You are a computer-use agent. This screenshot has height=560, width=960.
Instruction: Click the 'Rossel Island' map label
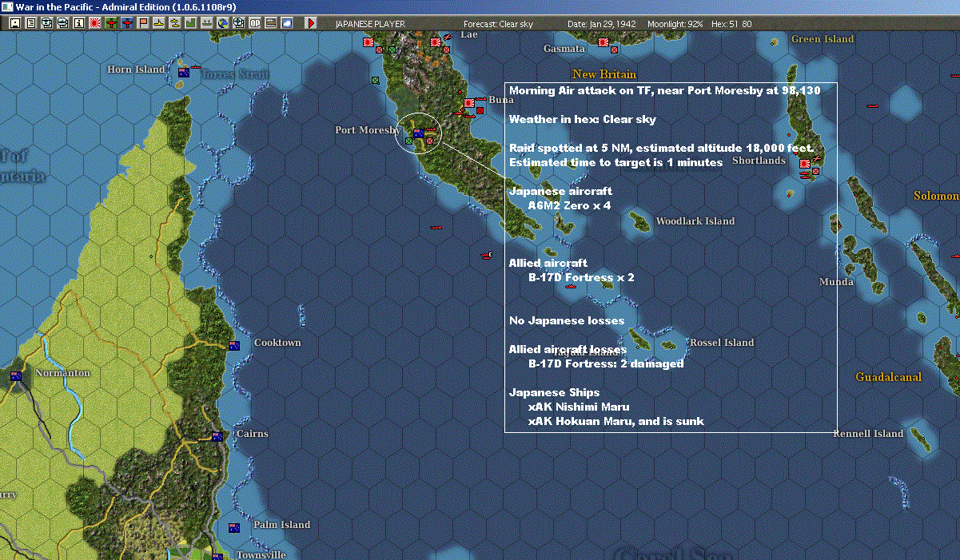(x=722, y=343)
